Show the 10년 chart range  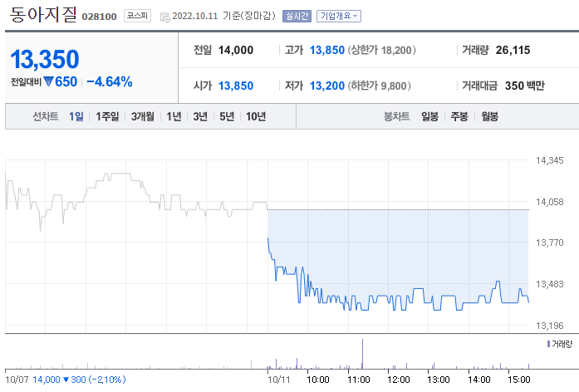coord(256,116)
